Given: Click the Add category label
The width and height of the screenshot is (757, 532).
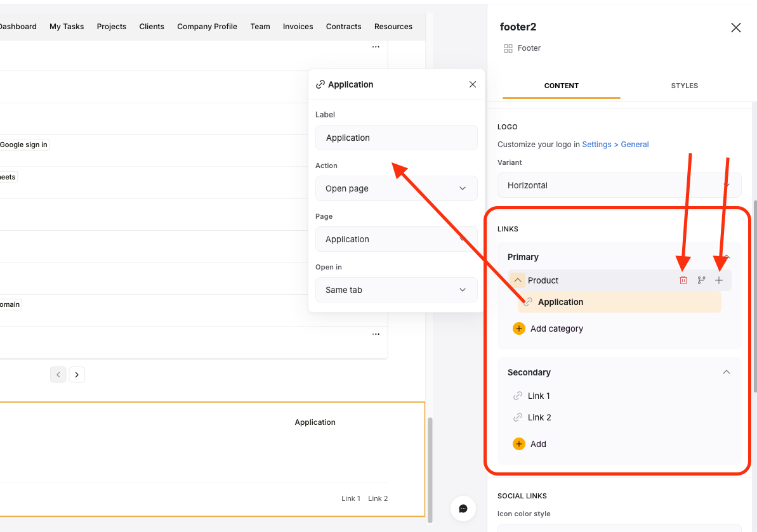Looking at the screenshot, I should pos(556,328).
